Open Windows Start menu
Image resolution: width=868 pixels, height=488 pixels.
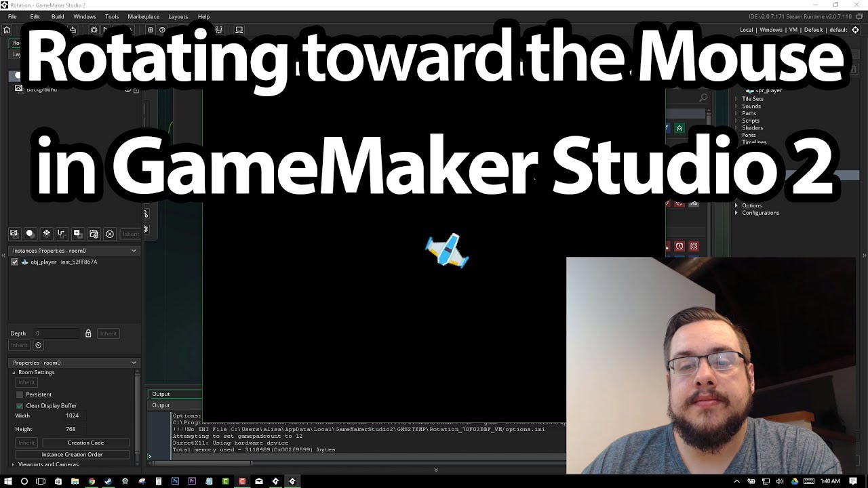tap(8, 481)
